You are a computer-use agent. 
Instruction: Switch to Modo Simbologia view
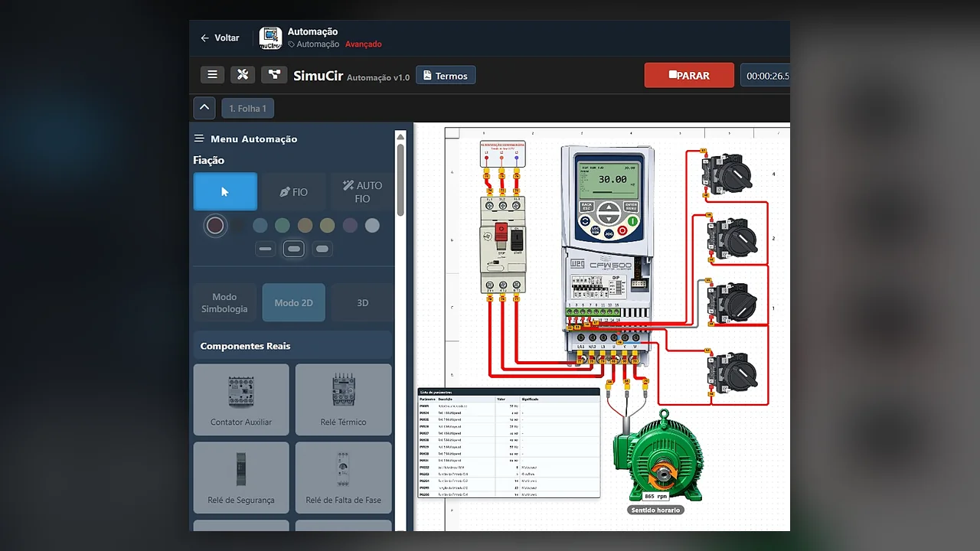pyautogui.click(x=224, y=302)
